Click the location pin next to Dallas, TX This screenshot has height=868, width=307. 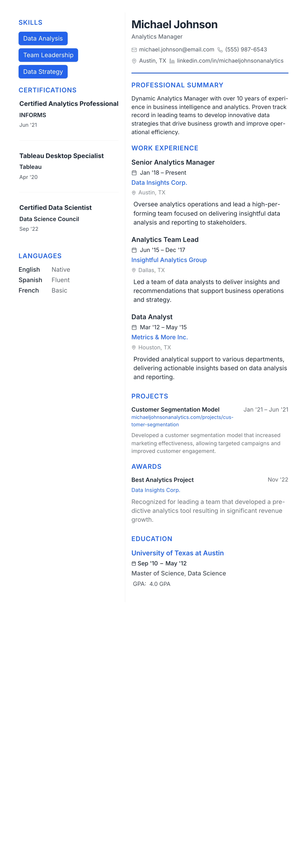point(134,270)
